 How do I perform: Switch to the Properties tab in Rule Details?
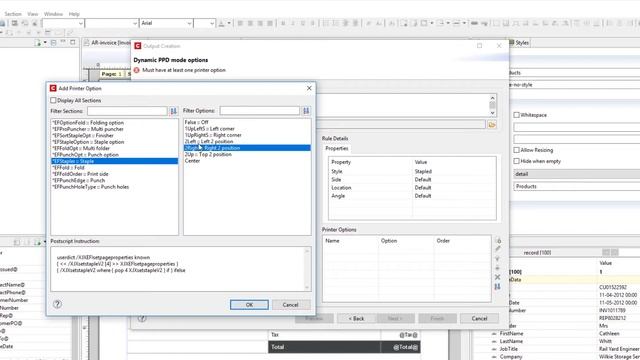pyautogui.click(x=337, y=149)
